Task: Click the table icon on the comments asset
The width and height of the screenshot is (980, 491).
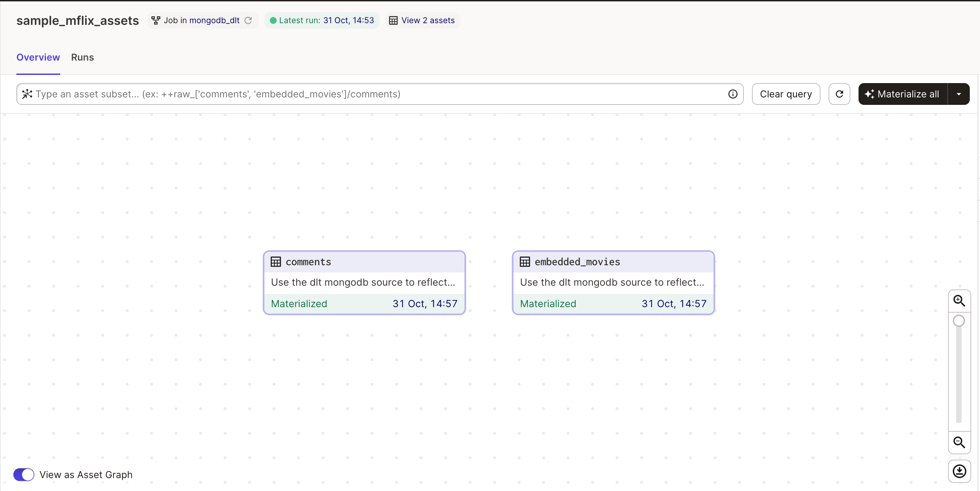Action: pos(276,262)
